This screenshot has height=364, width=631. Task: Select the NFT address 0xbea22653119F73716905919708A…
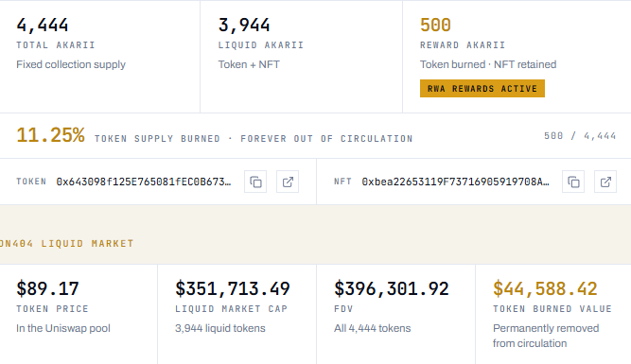coord(455,182)
